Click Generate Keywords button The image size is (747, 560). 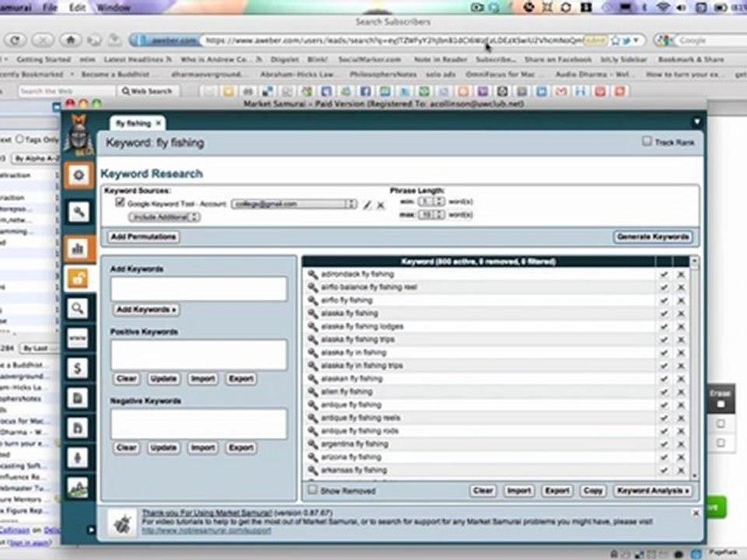pos(653,237)
